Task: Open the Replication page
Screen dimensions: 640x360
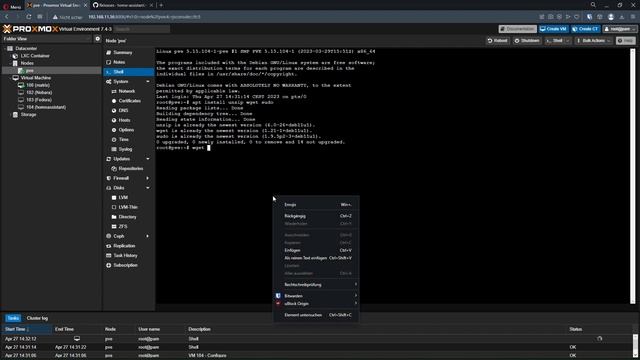Action: point(124,246)
